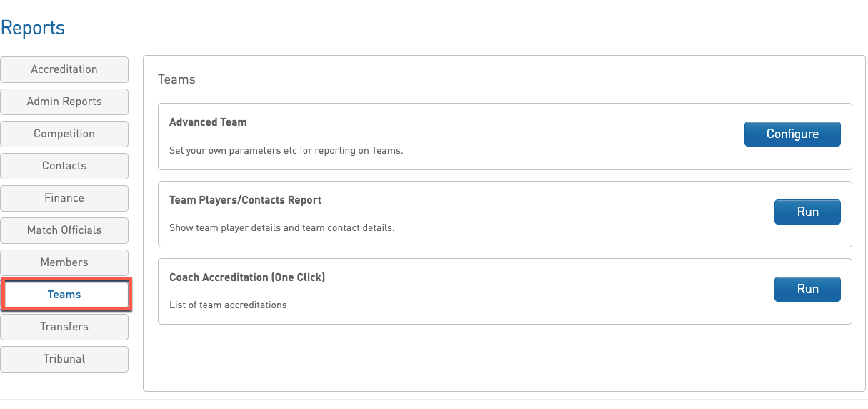Click the Teams panel heading
This screenshot has width=868, height=409.
(x=176, y=79)
